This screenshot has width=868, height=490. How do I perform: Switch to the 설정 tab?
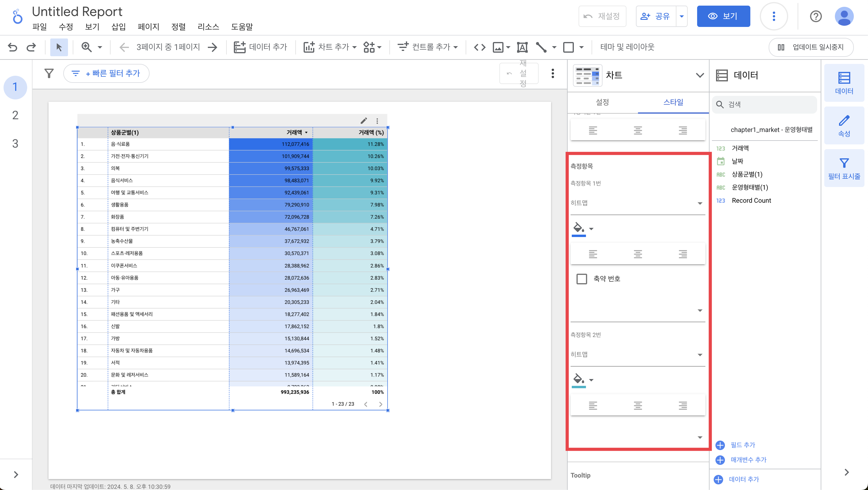(602, 102)
